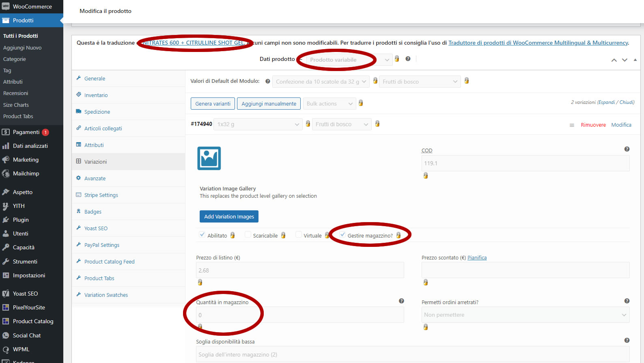
Task: Click the WPML sidebar icon
Action: point(6,349)
